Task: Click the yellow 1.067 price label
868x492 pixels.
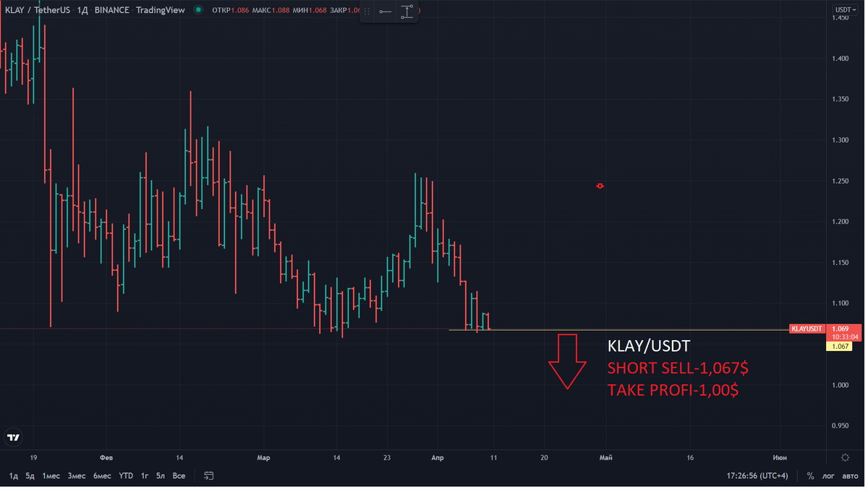Action: [839, 347]
